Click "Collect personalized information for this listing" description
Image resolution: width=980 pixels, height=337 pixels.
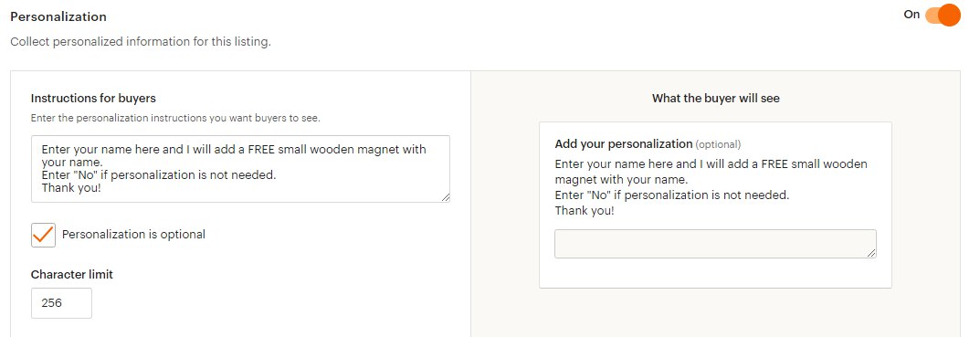click(x=141, y=42)
